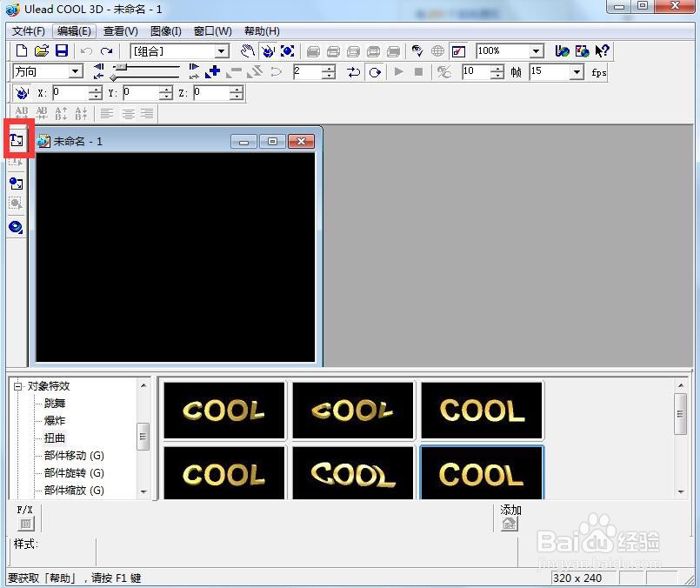
Task: Click the center text alignment icon
Action: [x=128, y=113]
